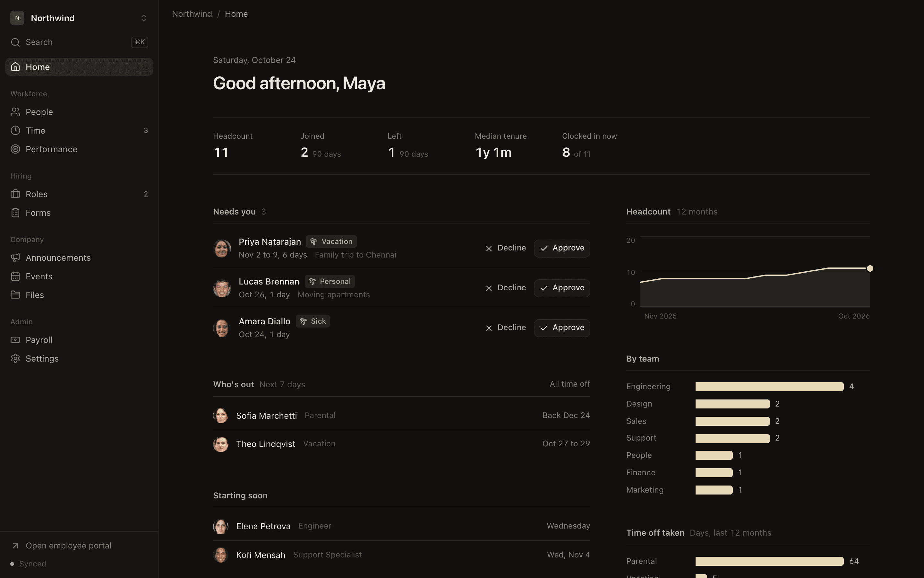Click the Personal tag on Lucas's request
924x578 pixels.
click(329, 281)
